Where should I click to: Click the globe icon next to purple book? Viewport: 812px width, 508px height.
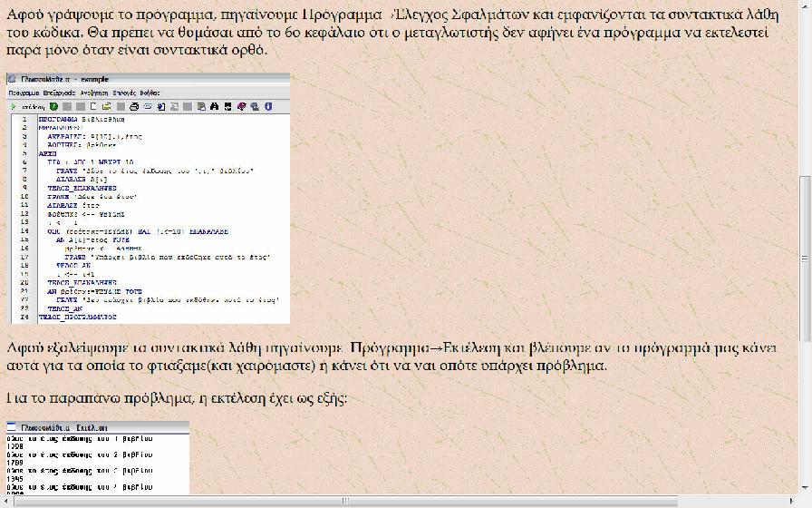[255, 107]
